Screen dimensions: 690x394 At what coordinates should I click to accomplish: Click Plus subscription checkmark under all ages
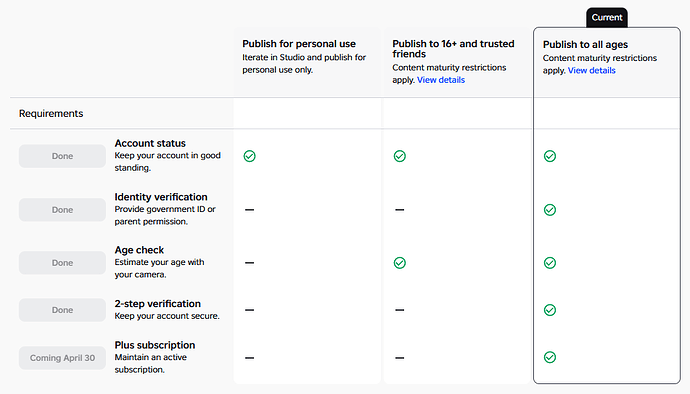[x=550, y=357]
